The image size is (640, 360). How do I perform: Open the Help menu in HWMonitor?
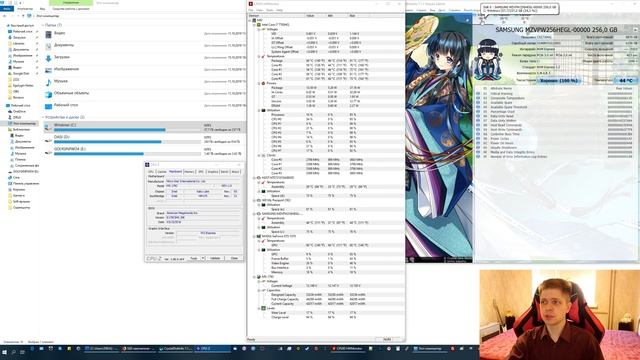coord(279,10)
